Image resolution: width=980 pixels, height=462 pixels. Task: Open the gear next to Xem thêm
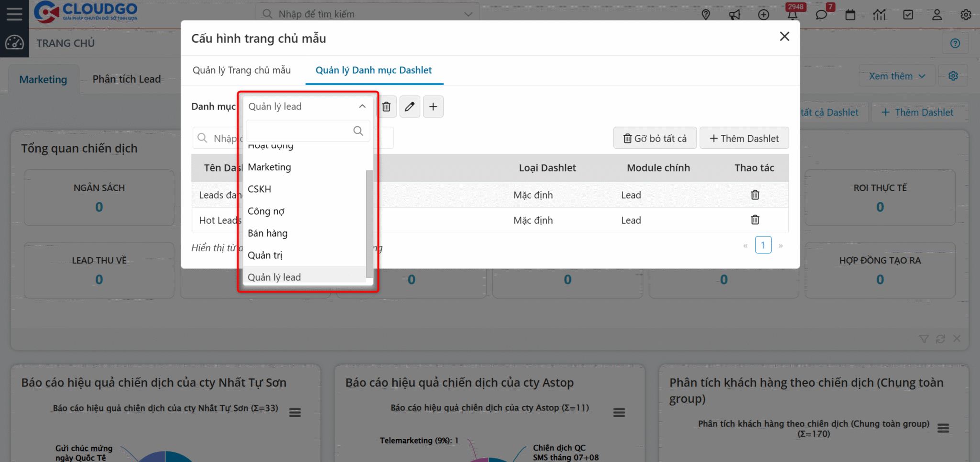tap(953, 76)
